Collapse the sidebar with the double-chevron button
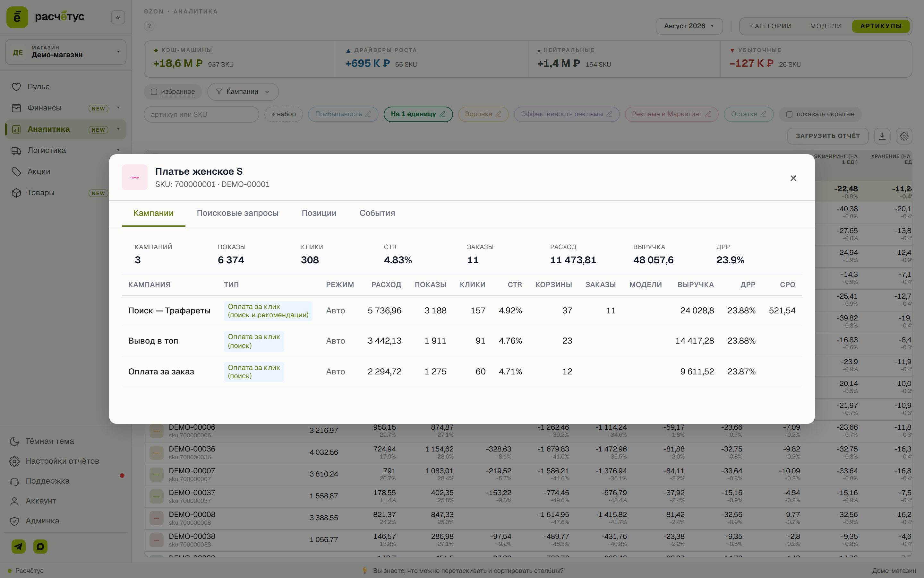 [x=118, y=18]
